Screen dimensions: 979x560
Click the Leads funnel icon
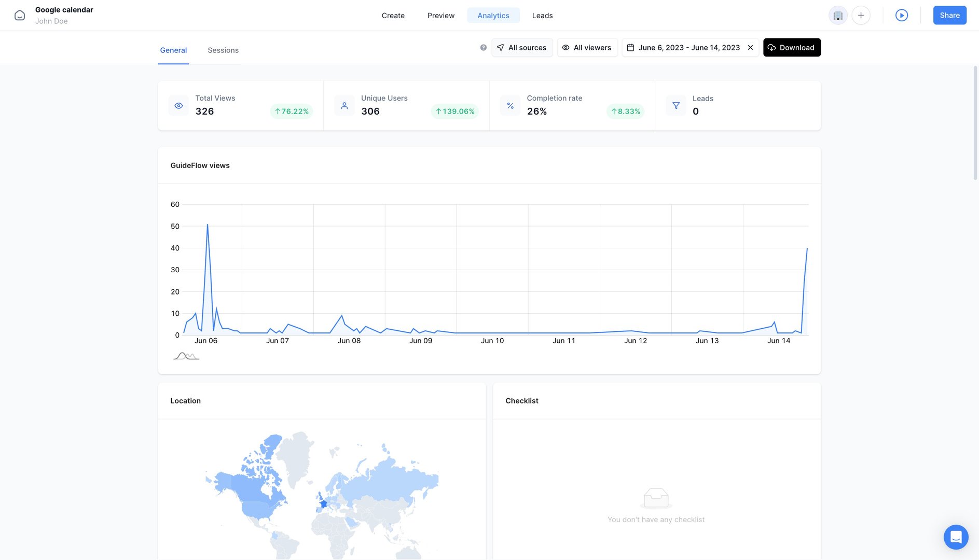tap(675, 106)
